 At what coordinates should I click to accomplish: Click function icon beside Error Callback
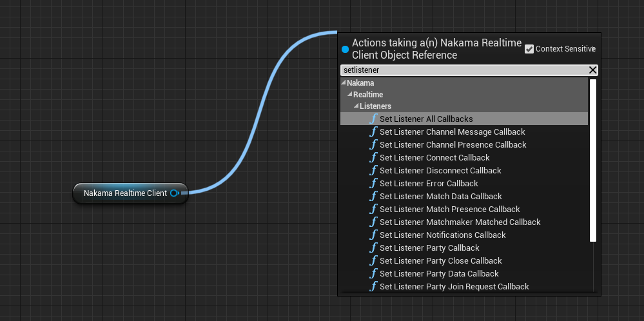pyautogui.click(x=373, y=183)
